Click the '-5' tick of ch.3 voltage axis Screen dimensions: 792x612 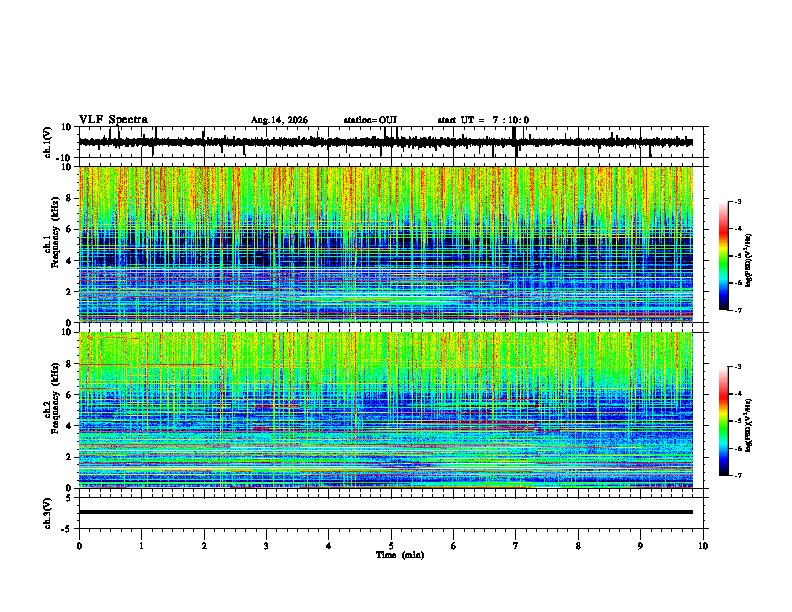click(x=67, y=529)
